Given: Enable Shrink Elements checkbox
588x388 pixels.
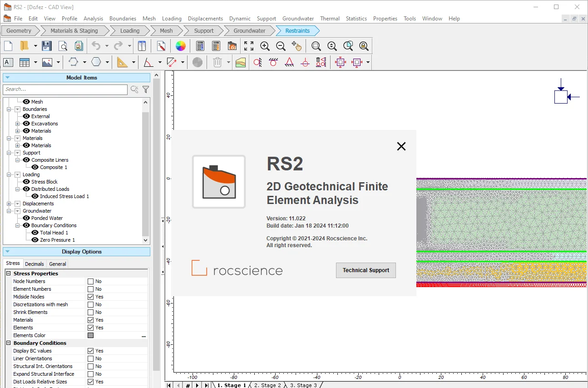Looking at the screenshot, I should point(91,312).
